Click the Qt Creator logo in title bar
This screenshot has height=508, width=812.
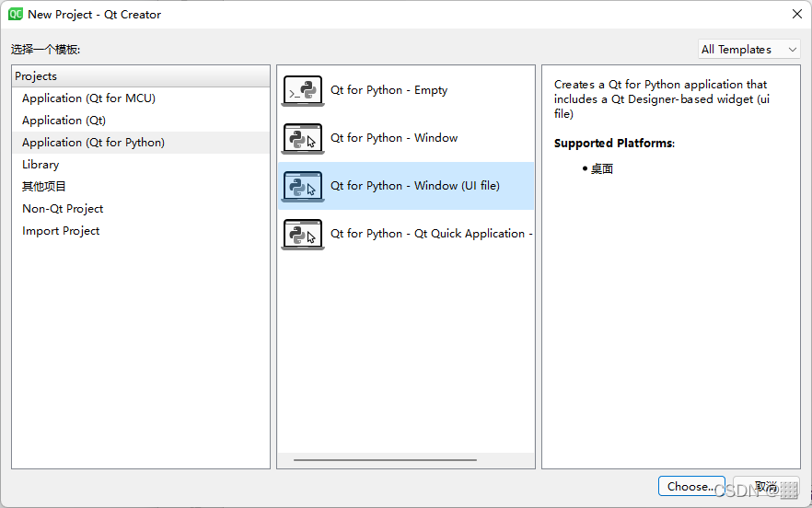pos(16,14)
